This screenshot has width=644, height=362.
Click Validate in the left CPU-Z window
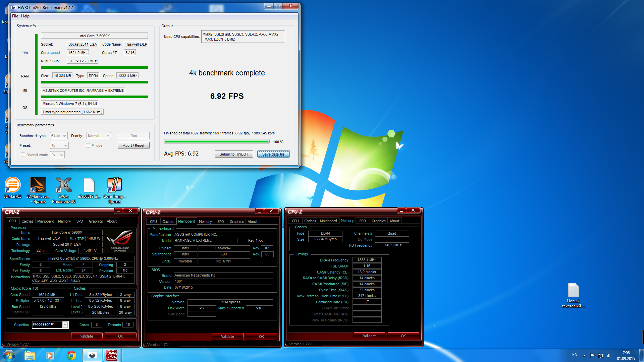coord(87,336)
